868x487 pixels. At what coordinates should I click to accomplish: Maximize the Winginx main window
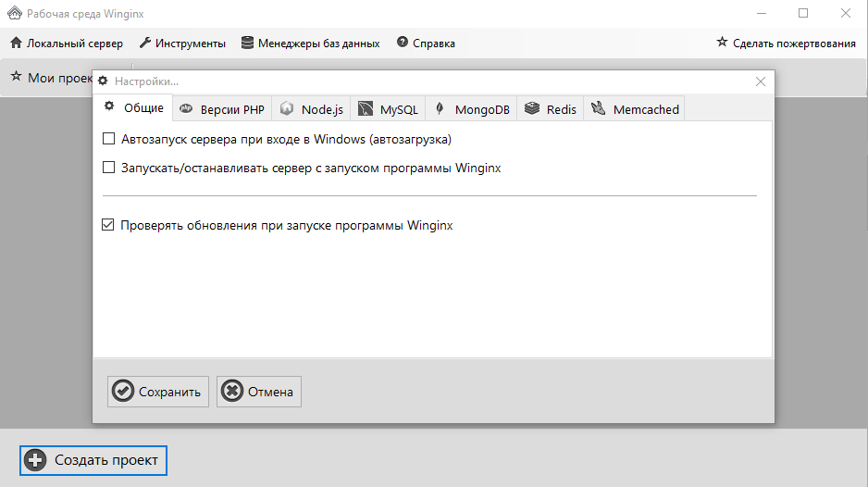tap(803, 13)
